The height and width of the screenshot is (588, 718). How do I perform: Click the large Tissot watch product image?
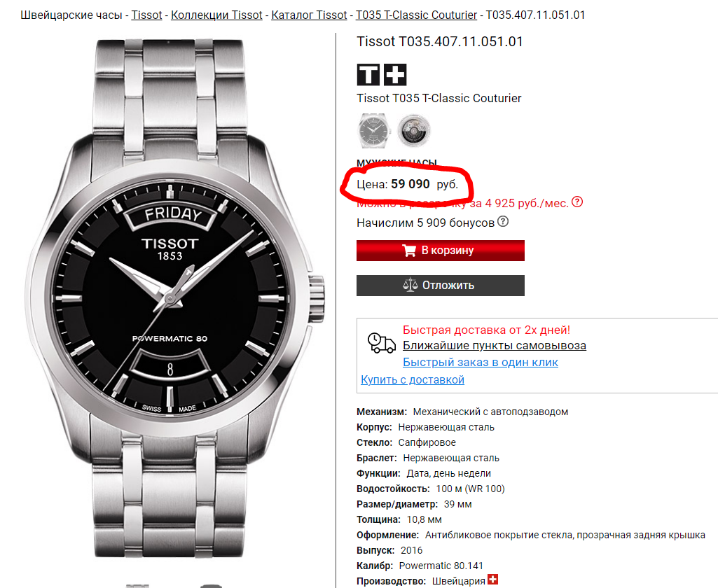point(174,297)
